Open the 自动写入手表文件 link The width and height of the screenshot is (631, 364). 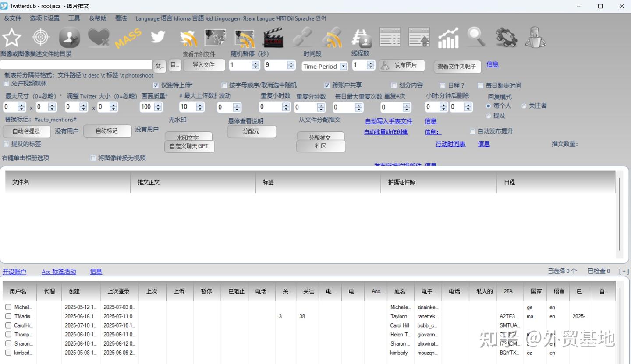389,121
